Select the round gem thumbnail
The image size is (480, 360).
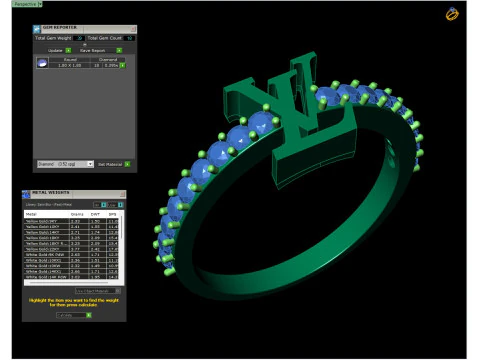click(42, 63)
